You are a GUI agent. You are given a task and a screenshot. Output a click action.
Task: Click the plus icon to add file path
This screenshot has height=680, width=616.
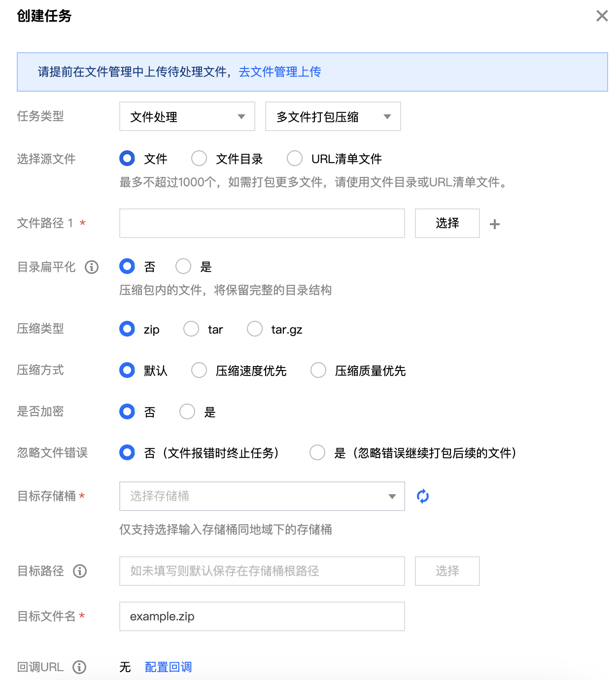click(495, 224)
